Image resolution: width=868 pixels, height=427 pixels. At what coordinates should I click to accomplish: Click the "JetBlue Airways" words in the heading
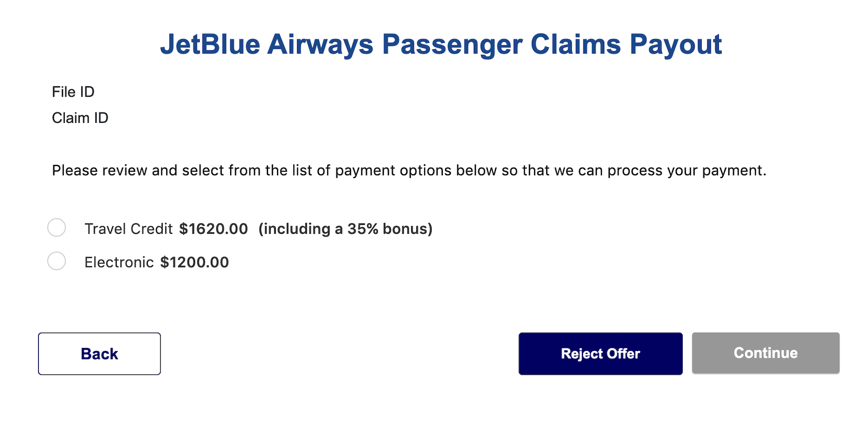tap(267, 45)
